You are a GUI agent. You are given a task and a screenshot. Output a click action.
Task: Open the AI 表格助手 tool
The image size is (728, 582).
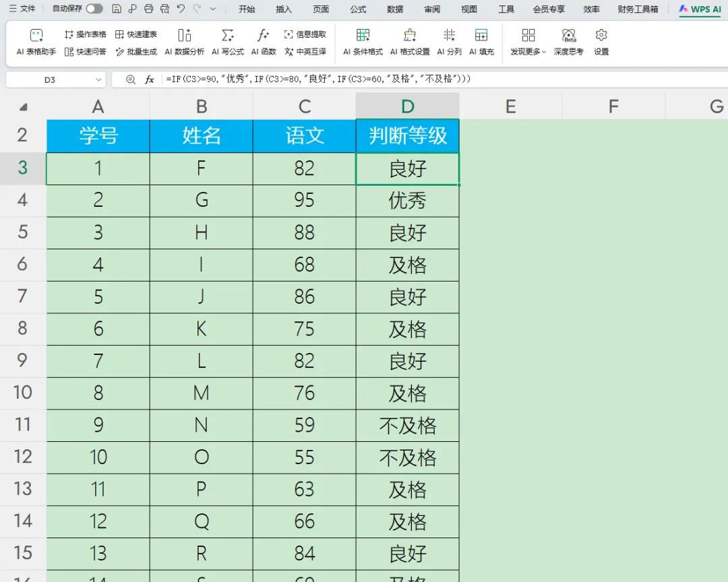click(x=36, y=42)
